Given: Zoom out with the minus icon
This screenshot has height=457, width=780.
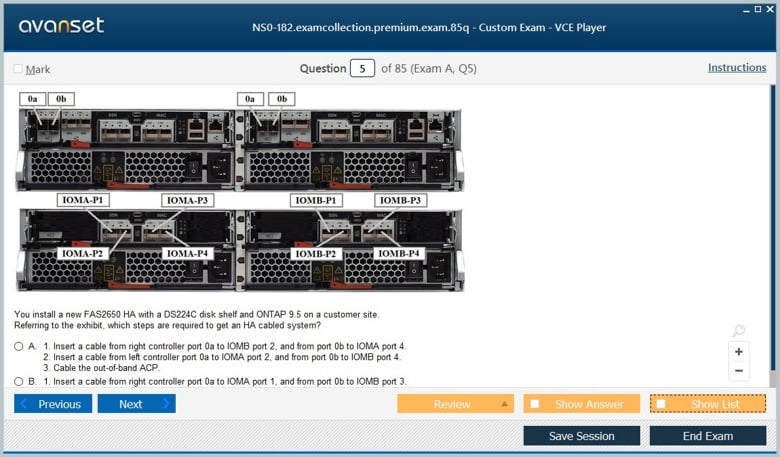Looking at the screenshot, I should pyautogui.click(x=739, y=370).
